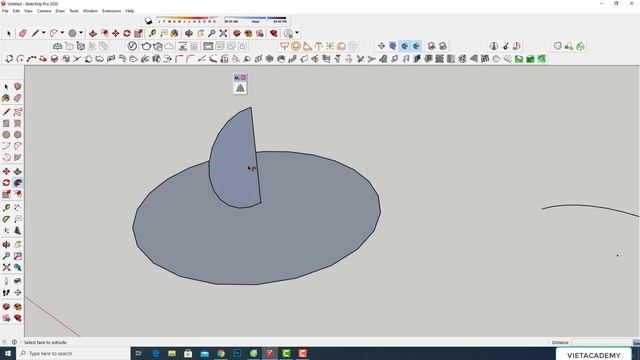
Task: Click the Distance measurement input box
Action: [x=603, y=342]
